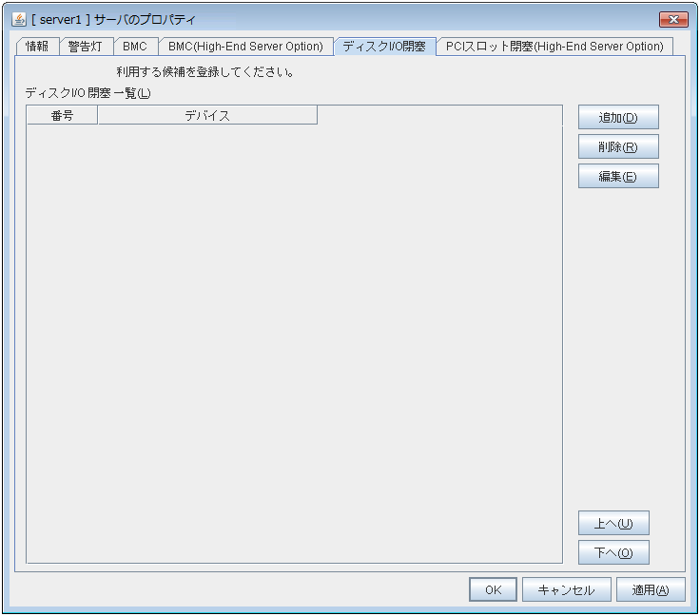Apply changes with 適用(A)
The image size is (700, 616).
click(x=651, y=589)
